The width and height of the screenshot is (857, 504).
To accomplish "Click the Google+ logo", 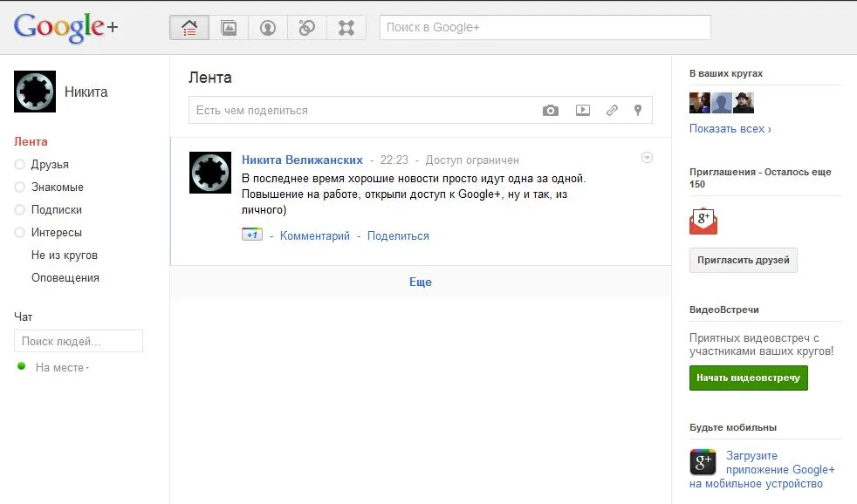I will (65, 27).
